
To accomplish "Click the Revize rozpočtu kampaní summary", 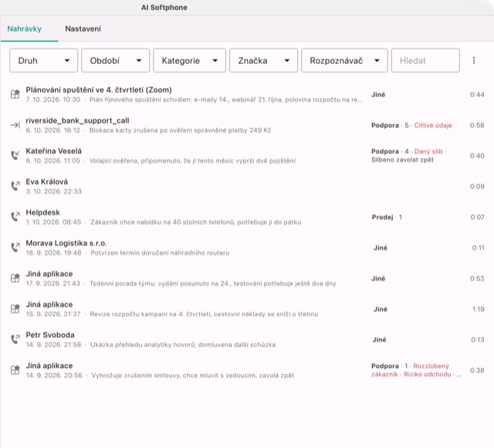I will click(204, 314).
